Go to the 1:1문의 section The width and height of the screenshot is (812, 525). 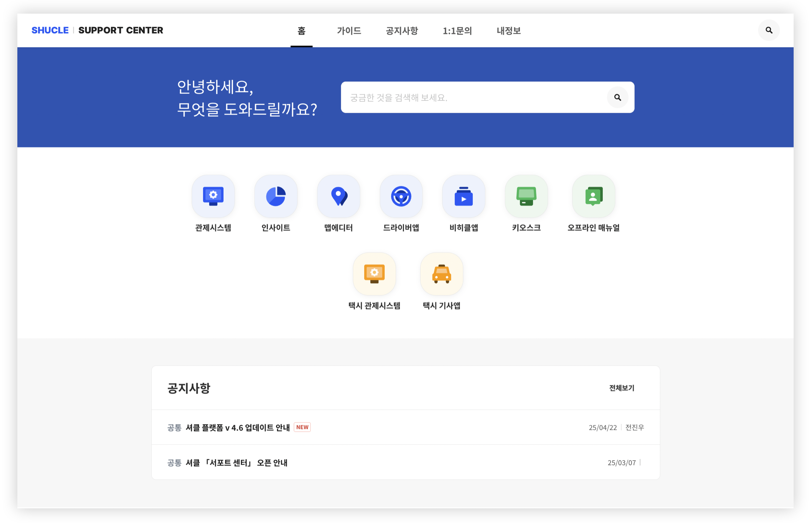click(x=458, y=31)
